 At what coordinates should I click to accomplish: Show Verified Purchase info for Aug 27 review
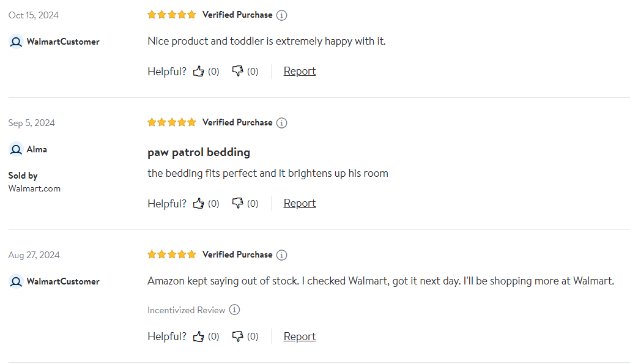coord(281,255)
